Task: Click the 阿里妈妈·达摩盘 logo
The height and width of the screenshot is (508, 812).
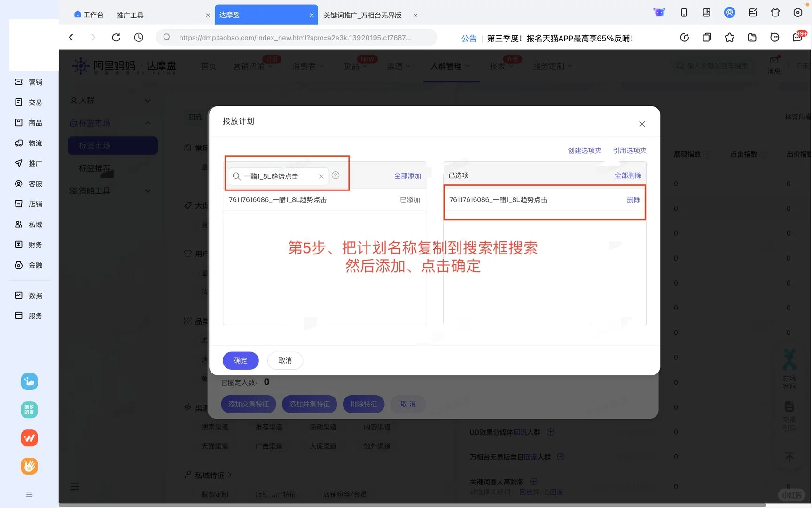Action: tap(125, 66)
